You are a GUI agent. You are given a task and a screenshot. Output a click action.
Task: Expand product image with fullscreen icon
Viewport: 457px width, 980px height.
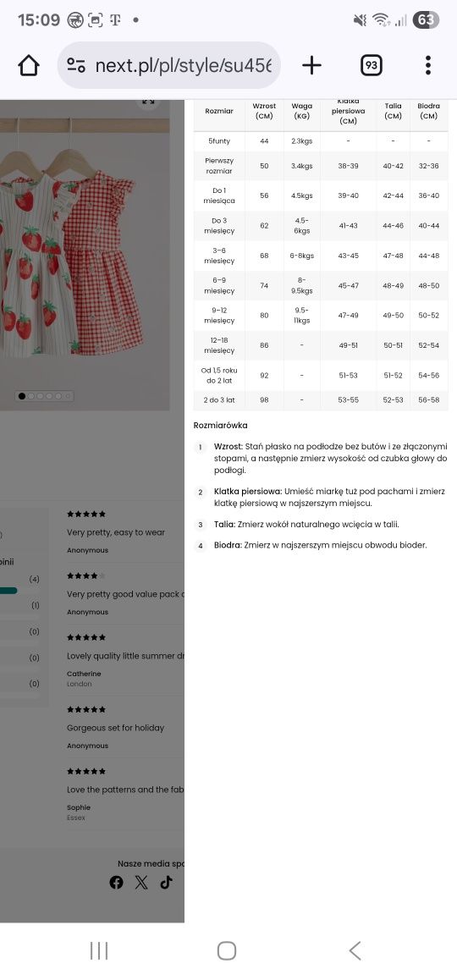click(x=148, y=102)
